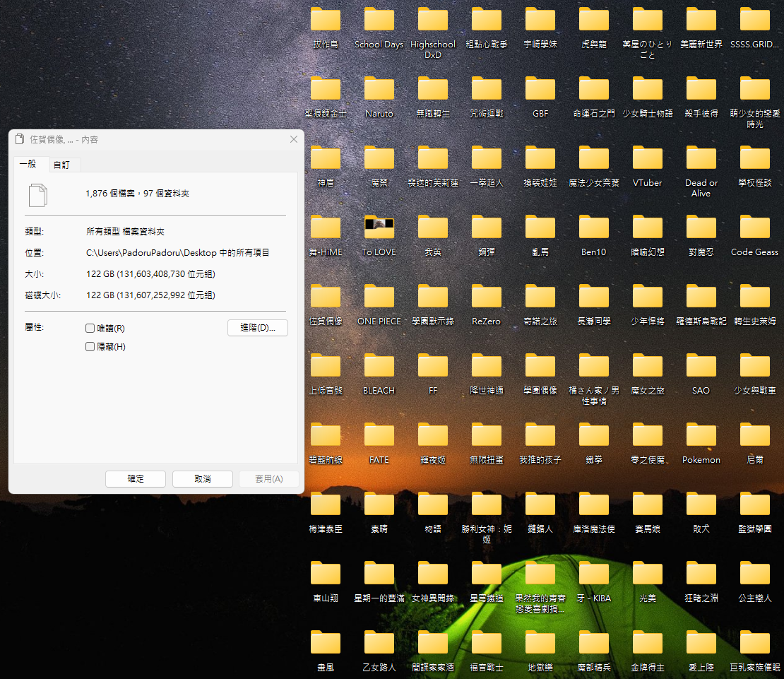
Task: Open advanced attributes with 進階(D)... button
Action: (257, 328)
